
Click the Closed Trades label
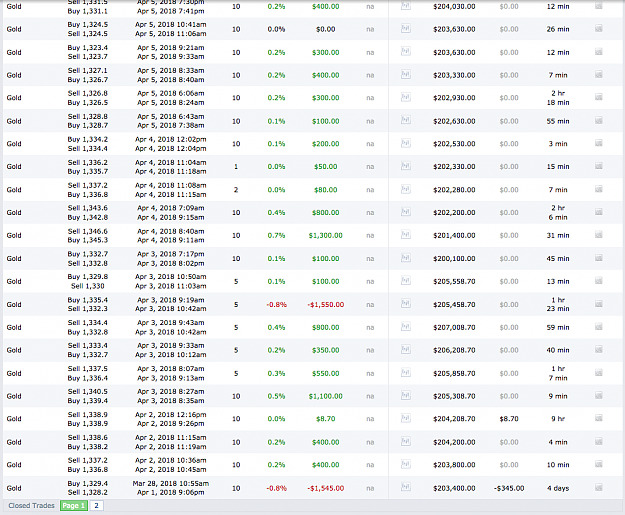point(31,505)
